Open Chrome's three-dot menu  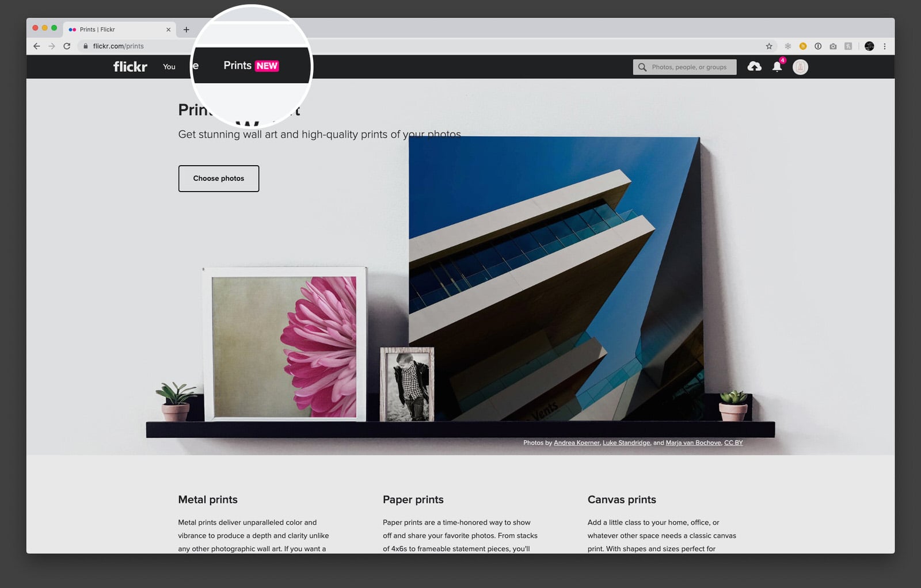[885, 45]
